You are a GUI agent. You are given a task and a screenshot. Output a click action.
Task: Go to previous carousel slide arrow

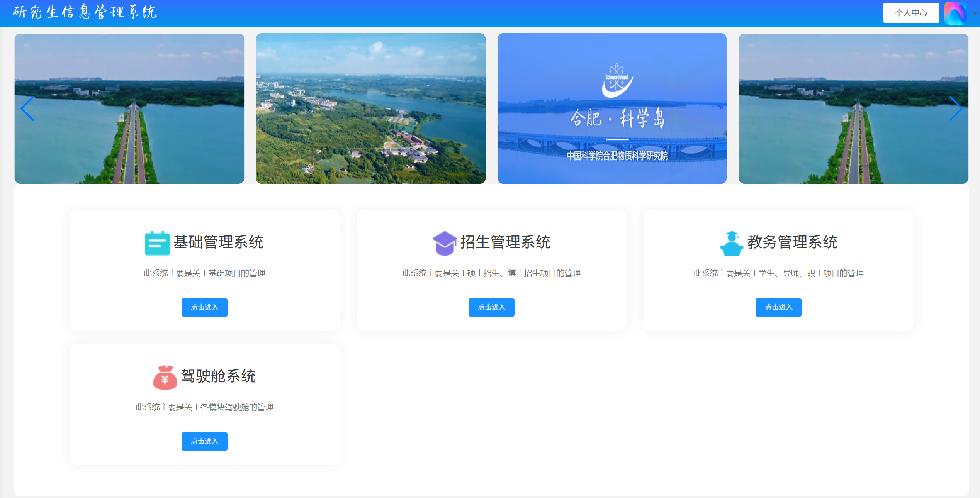pos(27,109)
